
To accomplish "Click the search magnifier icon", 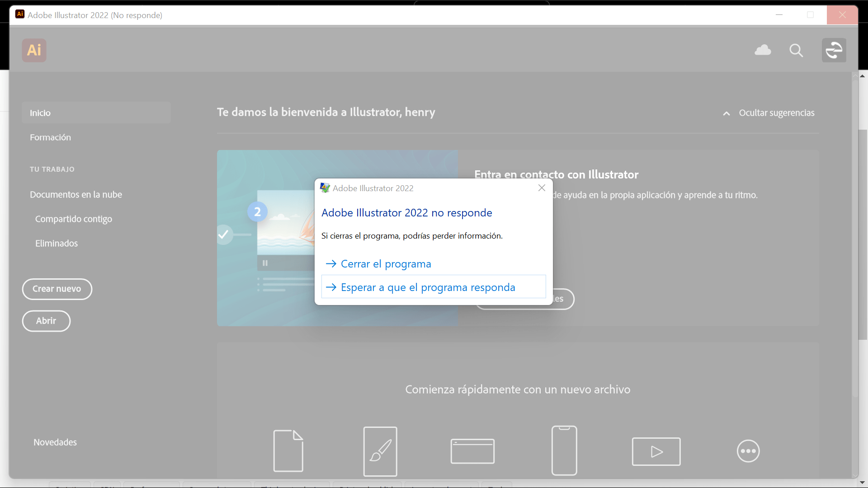I will tap(796, 50).
